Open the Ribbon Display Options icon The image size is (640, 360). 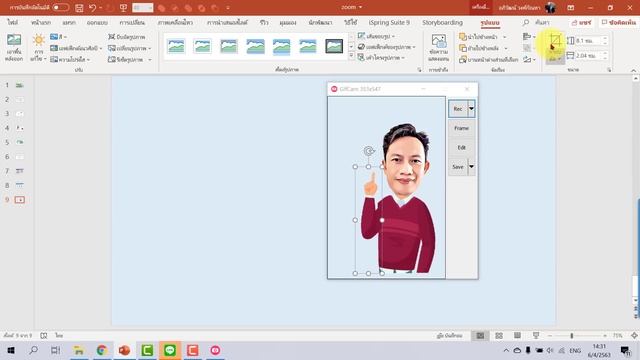(571, 8)
